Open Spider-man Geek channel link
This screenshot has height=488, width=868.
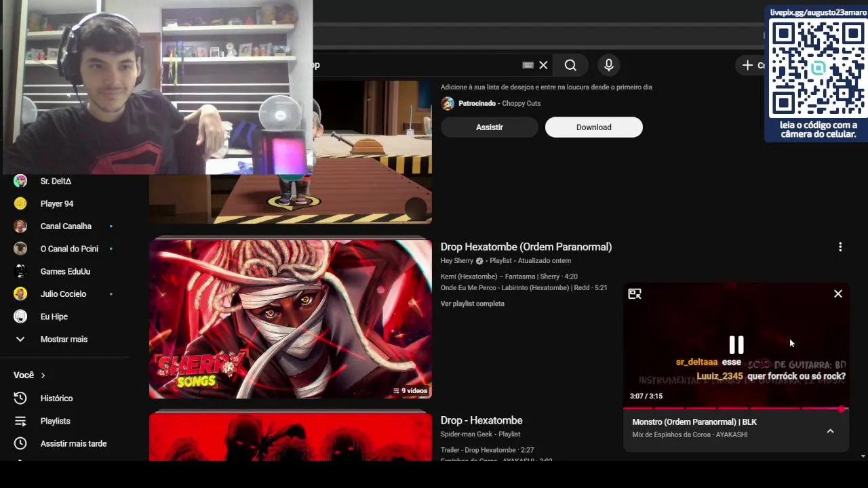click(467, 434)
